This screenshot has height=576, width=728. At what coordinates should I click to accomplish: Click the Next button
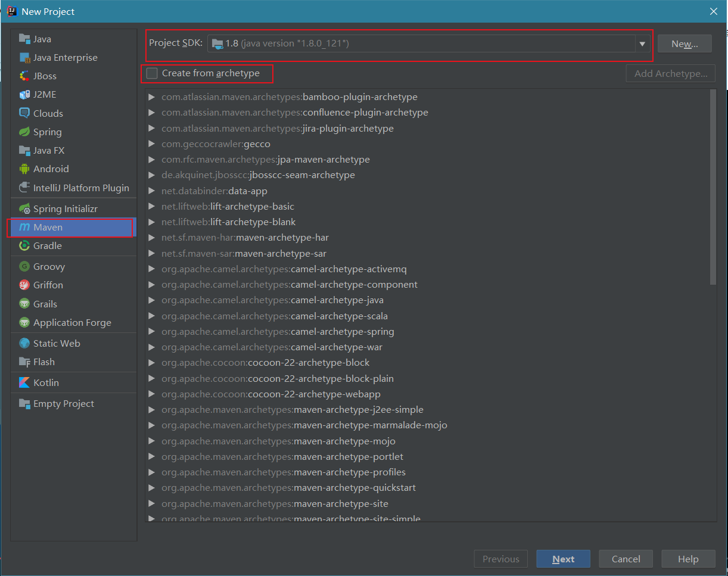click(x=563, y=559)
